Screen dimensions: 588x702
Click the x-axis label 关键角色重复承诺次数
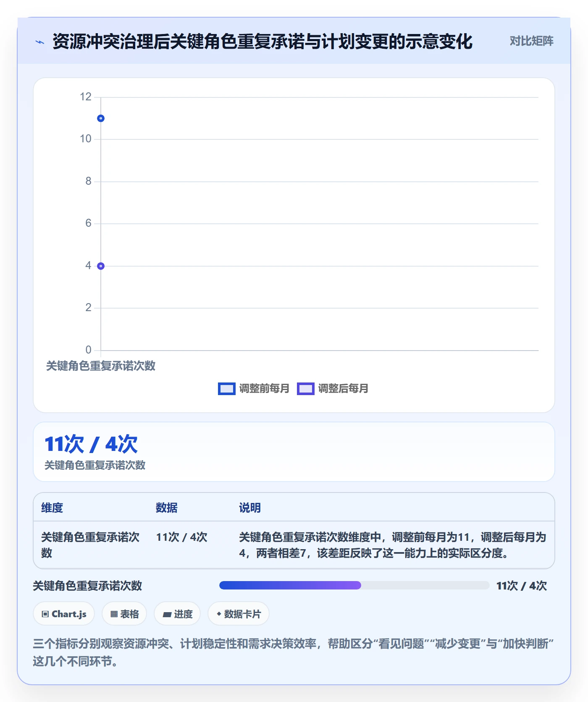click(x=101, y=366)
